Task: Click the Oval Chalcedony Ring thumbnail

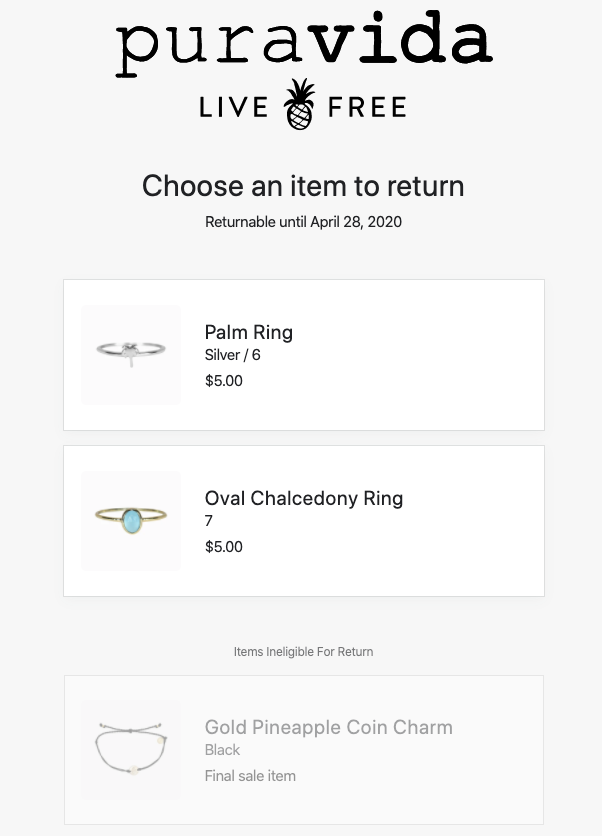Action: [x=131, y=521]
